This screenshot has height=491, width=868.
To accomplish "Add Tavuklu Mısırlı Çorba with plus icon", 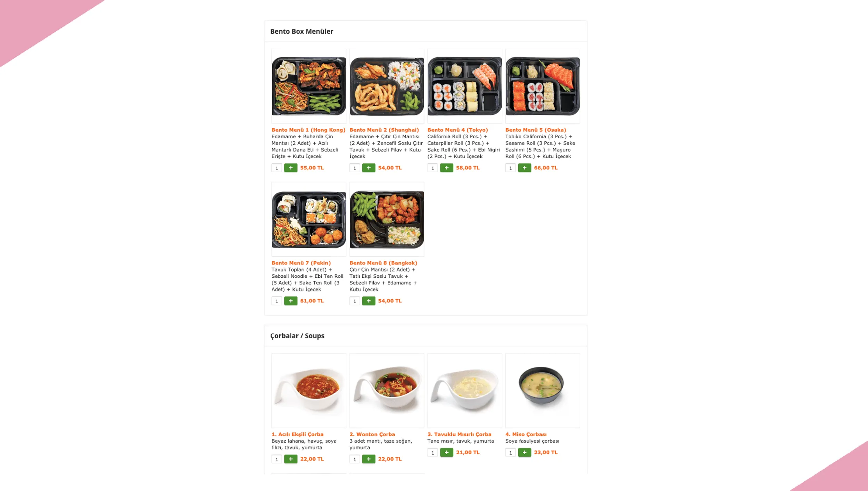I will click(446, 452).
